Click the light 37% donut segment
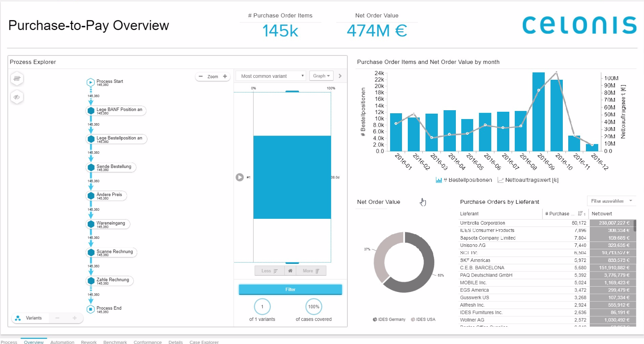Image resolution: width=644 pixels, height=344 pixels. [x=380, y=256]
